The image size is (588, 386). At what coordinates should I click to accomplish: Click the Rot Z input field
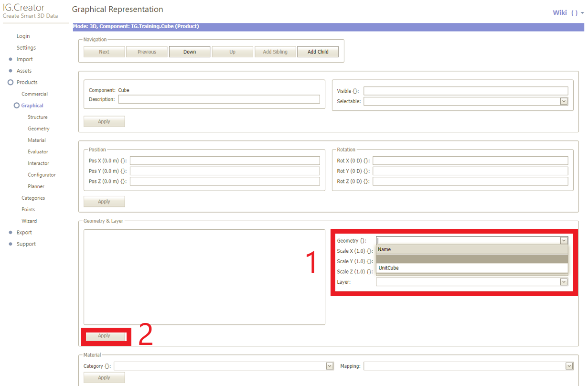click(470, 182)
